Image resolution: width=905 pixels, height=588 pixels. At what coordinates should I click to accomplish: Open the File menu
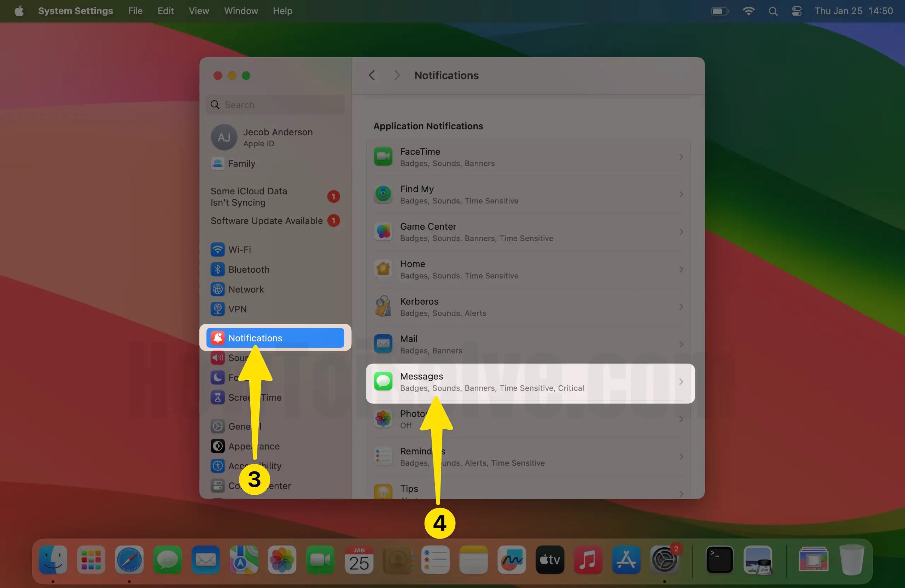pos(135,11)
